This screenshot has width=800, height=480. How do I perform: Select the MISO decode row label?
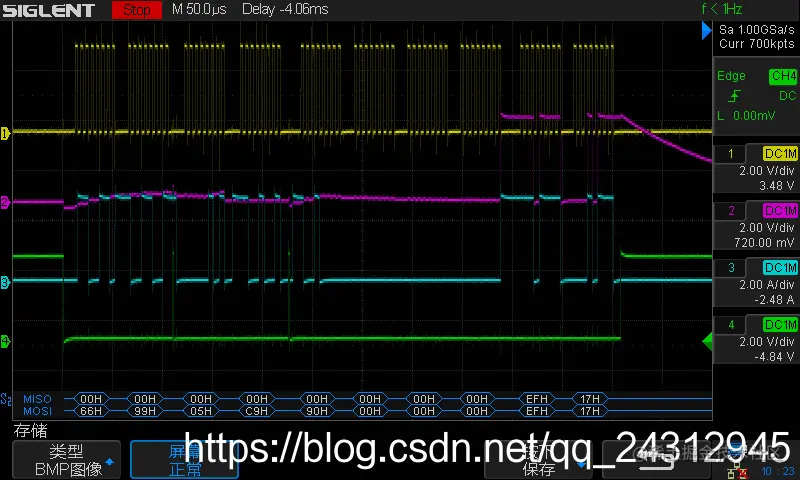point(37,399)
